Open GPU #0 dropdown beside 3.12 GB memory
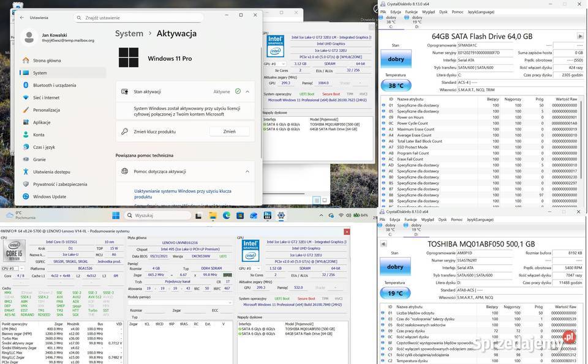This screenshot has height=364, width=588. [274, 64]
